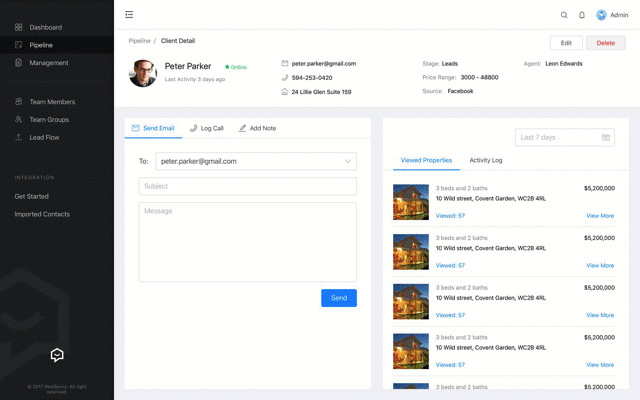
Task: Select the Viewed Properties tab
Action: (x=426, y=160)
